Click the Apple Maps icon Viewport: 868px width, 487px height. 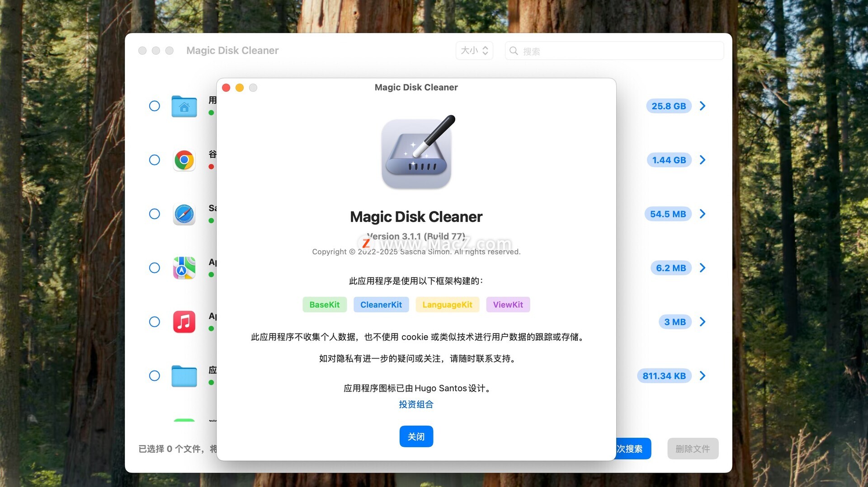[x=184, y=268]
